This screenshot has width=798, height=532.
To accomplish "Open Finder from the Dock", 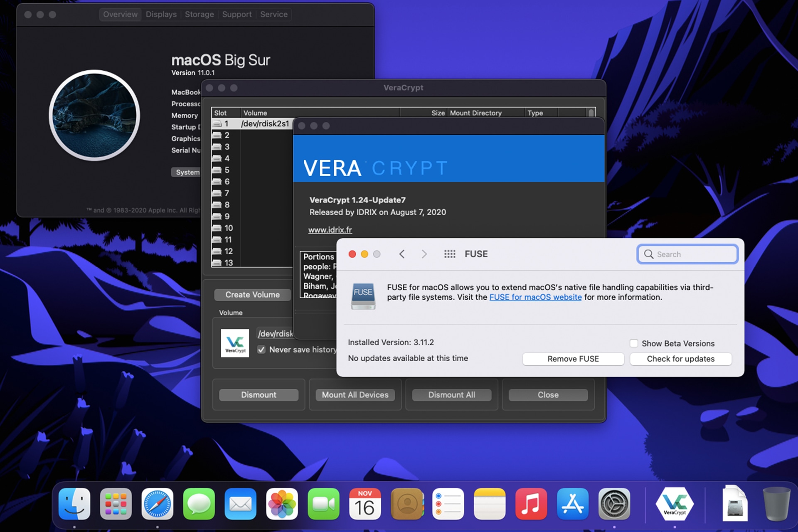I will [74, 504].
